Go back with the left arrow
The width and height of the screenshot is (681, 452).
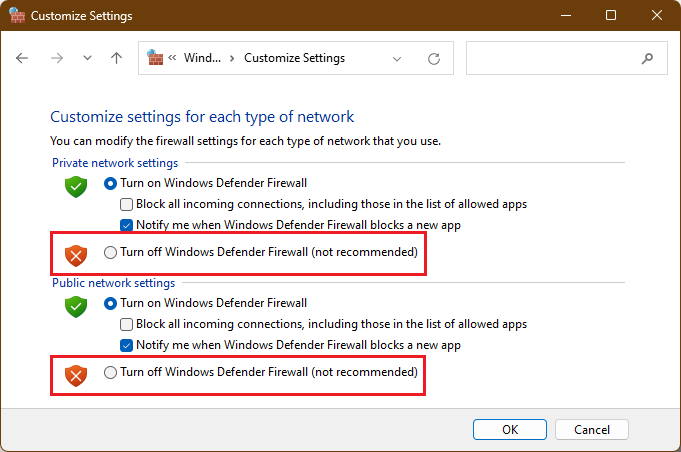pos(22,58)
